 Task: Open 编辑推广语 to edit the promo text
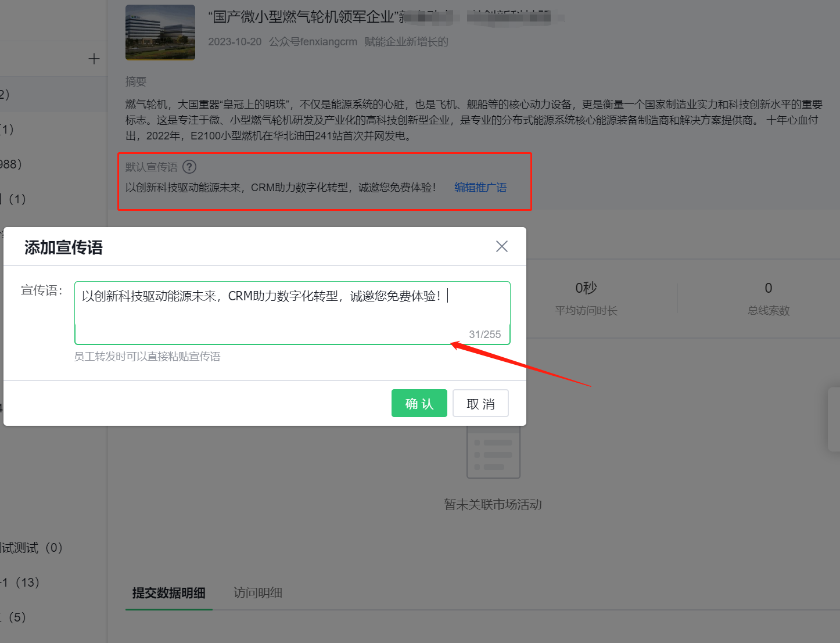pyautogui.click(x=480, y=187)
